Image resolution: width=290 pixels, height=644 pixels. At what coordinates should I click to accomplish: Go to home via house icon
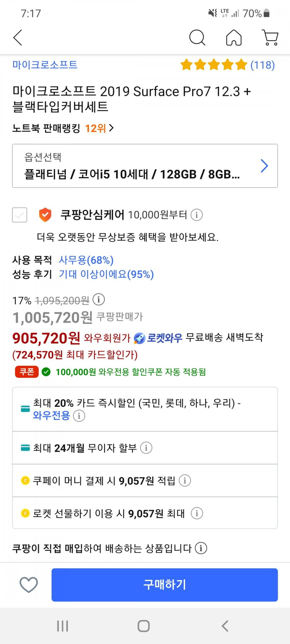tap(234, 38)
